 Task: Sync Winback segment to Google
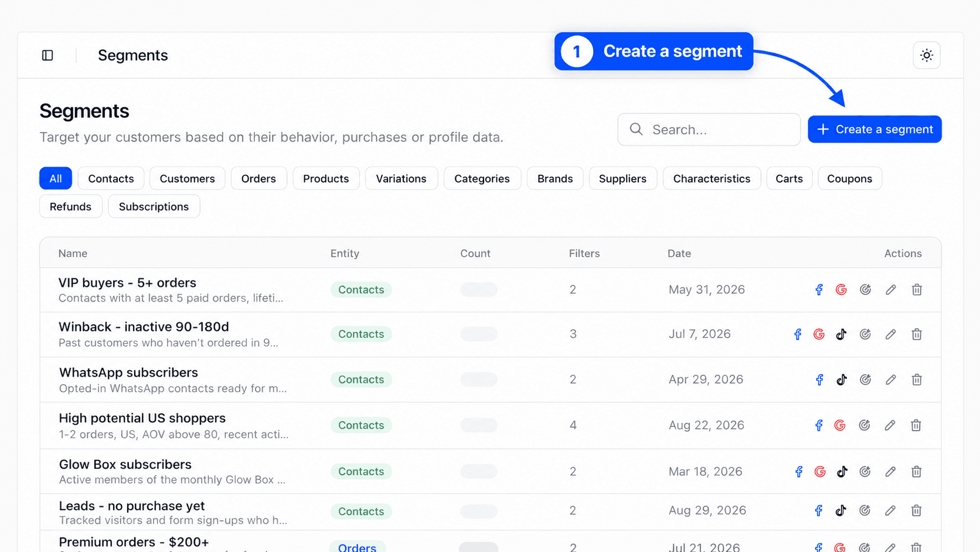click(x=819, y=334)
